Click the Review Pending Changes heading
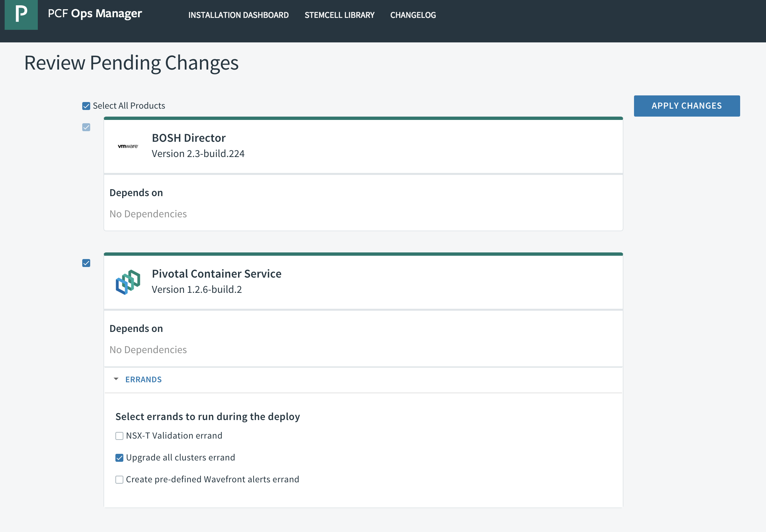The height and width of the screenshot is (532, 766). [131, 63]
